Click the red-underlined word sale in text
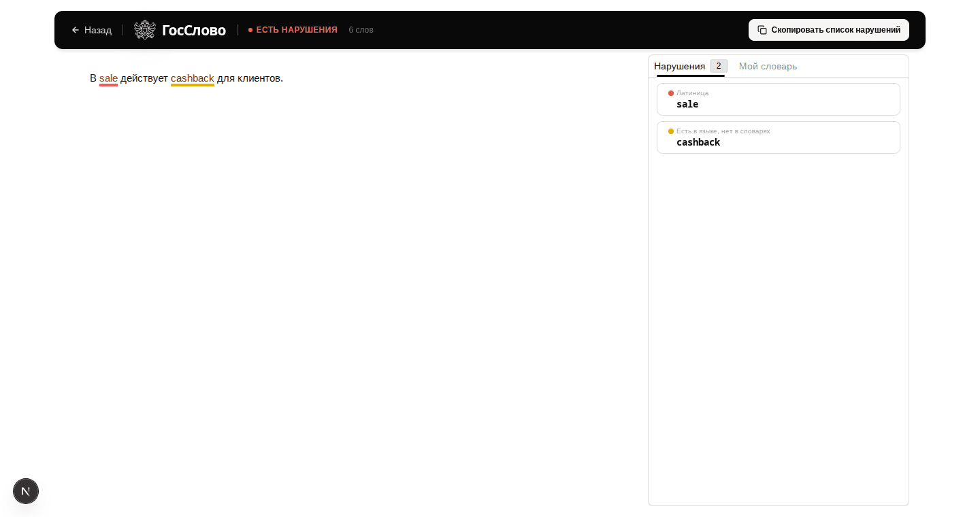This screenshot has height=517, width=980. coord(108,78)
